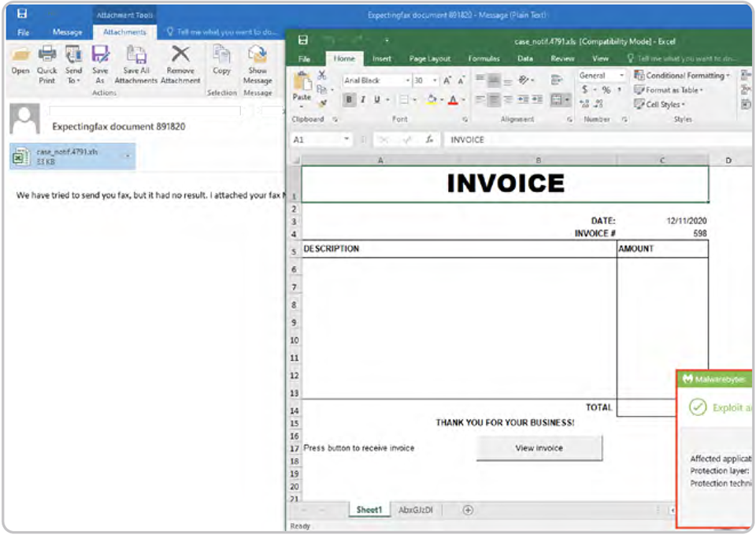The image size is (756, 535).
Task: Open dropdown arrow on xls attachment
Action: [x=128, y=156]
